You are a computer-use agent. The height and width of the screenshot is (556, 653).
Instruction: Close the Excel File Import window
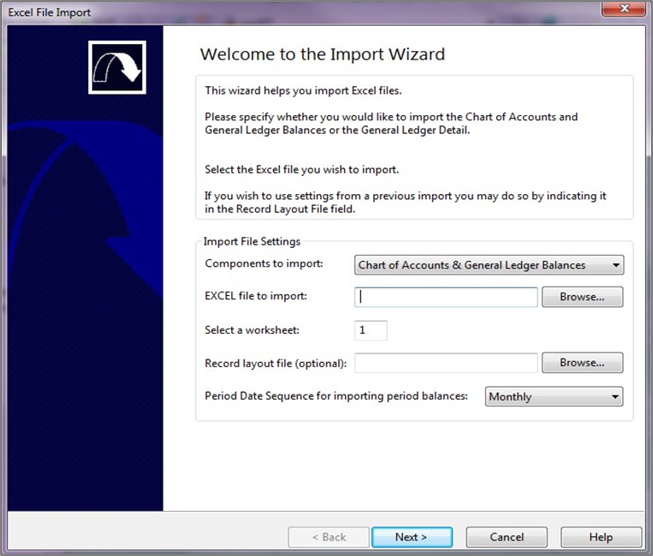pyautogui.click(x=624, y=9)
